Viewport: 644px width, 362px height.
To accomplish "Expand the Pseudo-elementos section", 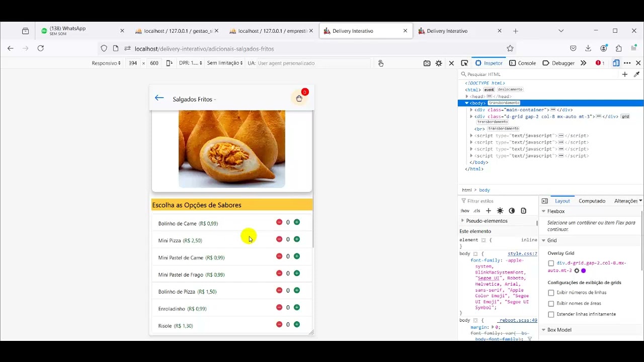I will [x=463, y=221].
